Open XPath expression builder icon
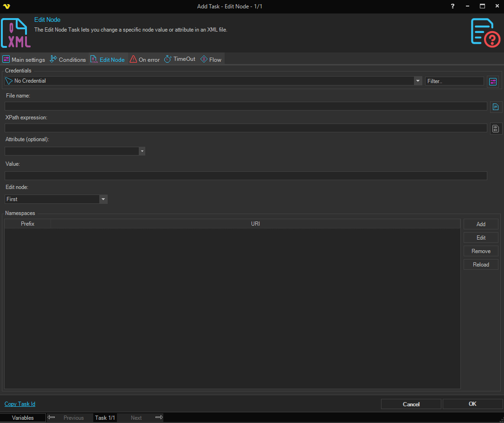Image resolution: width=504 pixels, height=423 pixels. click(x=496, y=129)
